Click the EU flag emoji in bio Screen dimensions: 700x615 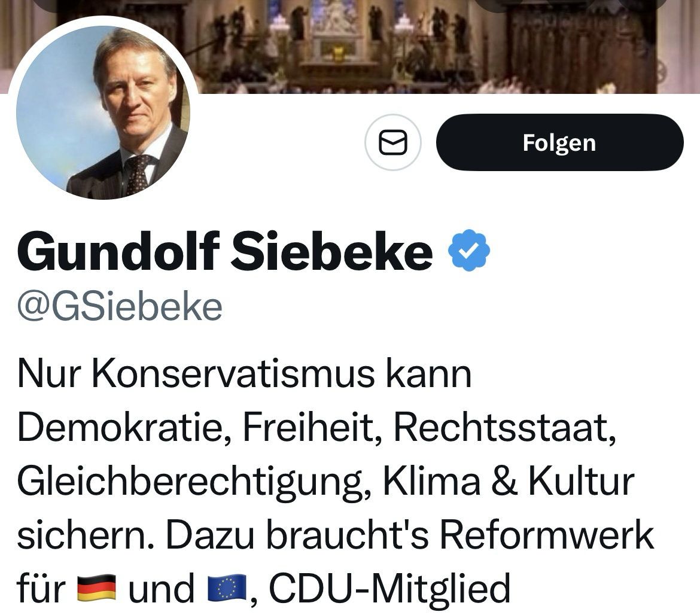[x=227, y=589]
